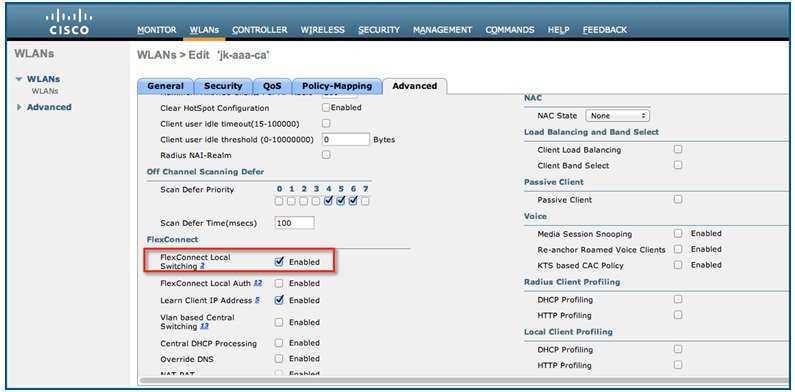This screenshot has width=795, height=392.
Task: Open footnote 13 link for Central Switching
Action: click(x=204, y=327)
